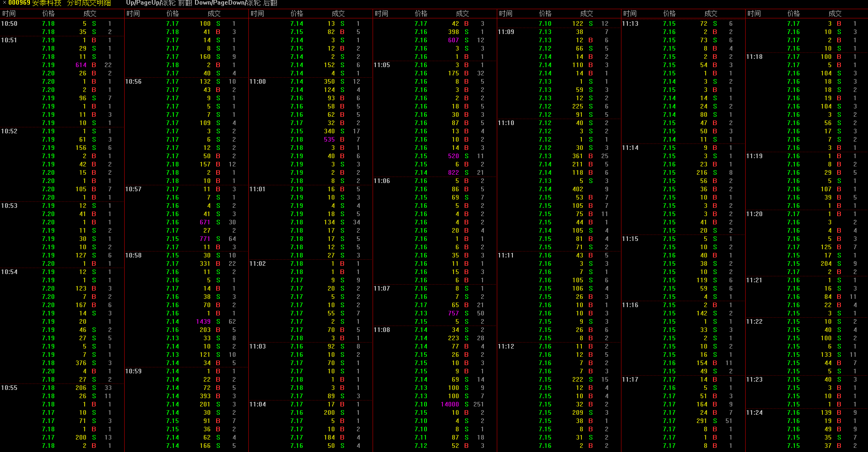Select the 10:54 time label
This screenshot has height=452, width=868.
point(9,272)
